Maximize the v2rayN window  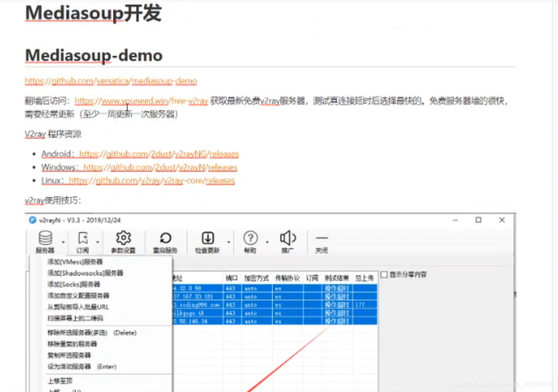coord(478,220)
